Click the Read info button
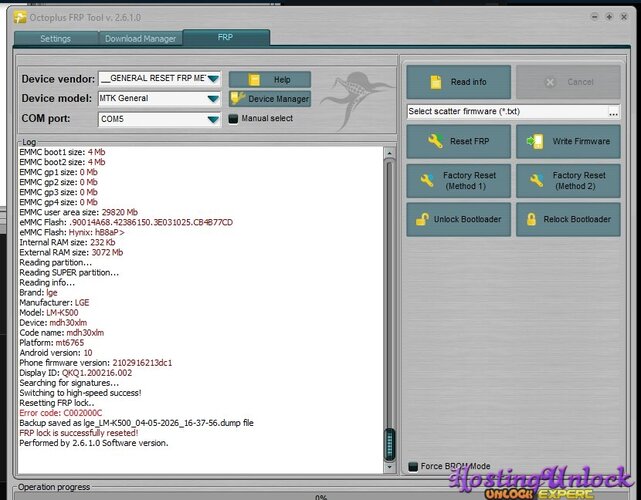This screenshot has height=500, width=641. coord(458,82)
